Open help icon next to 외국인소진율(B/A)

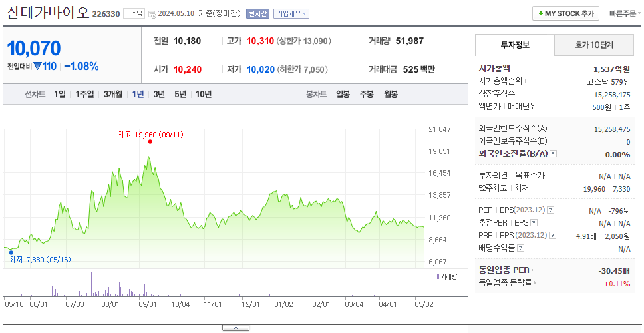[554, 154]
